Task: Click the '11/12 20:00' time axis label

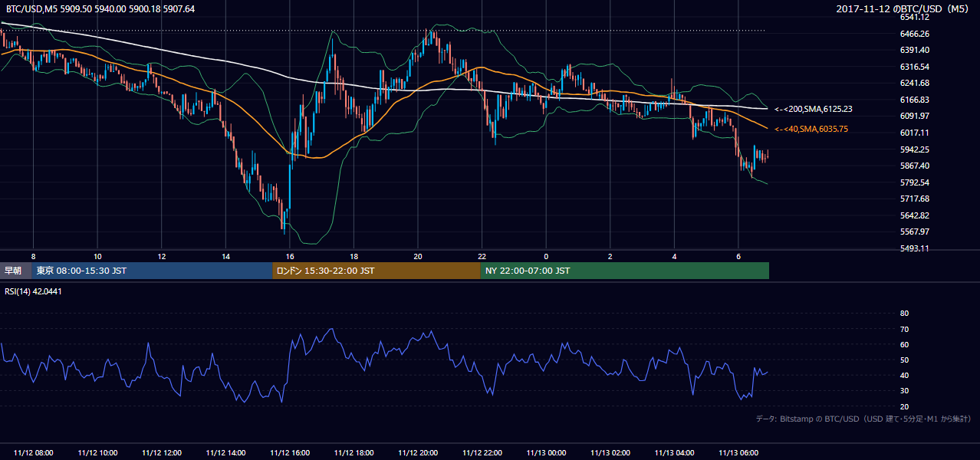Action: click(418, 453)
